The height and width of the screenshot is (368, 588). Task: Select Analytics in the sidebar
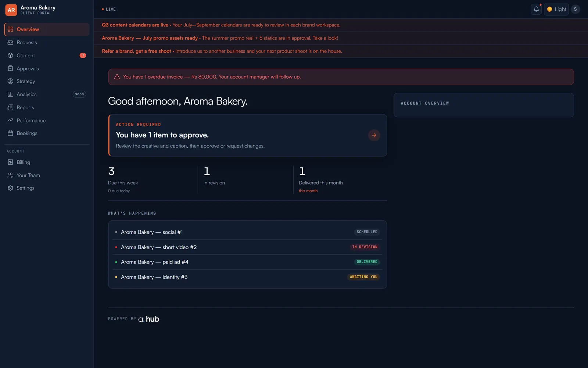(47, 94)
